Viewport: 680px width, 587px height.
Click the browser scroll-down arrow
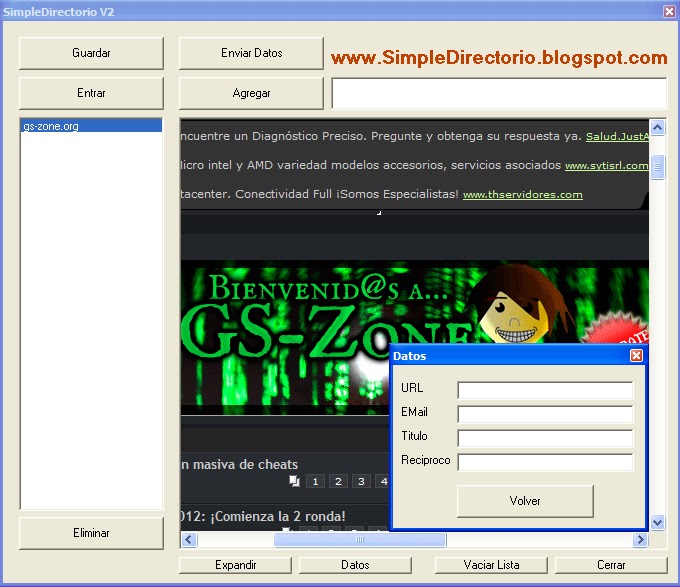657,522
